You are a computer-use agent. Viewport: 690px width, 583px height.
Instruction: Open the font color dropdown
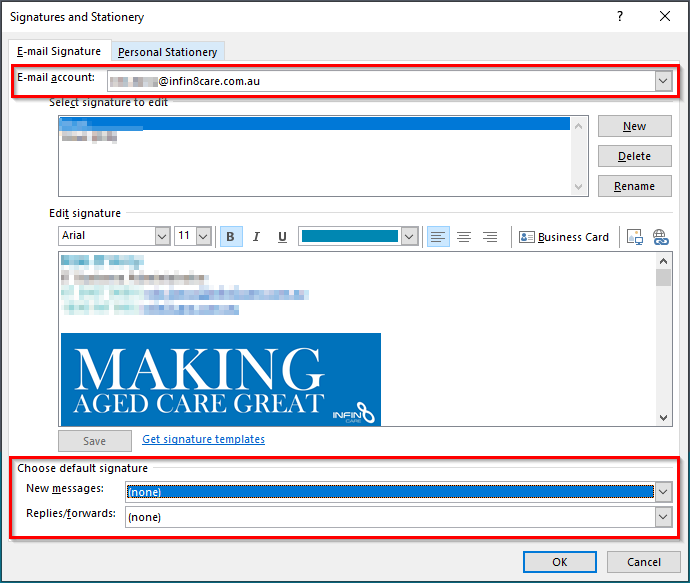[408, 237]
